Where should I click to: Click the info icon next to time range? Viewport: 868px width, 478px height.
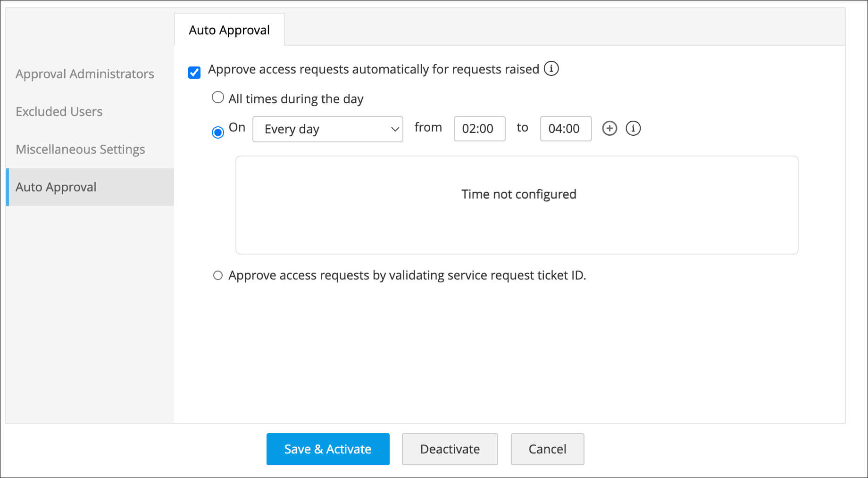coord(633,128)
